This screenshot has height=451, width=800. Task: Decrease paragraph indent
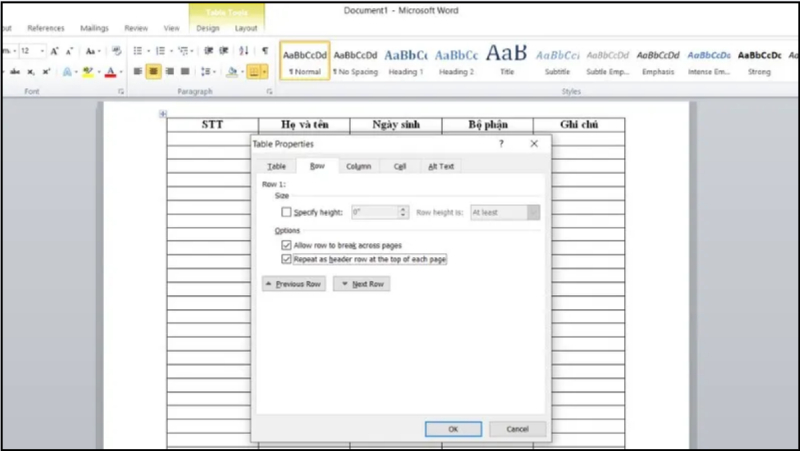click(208, 51)
